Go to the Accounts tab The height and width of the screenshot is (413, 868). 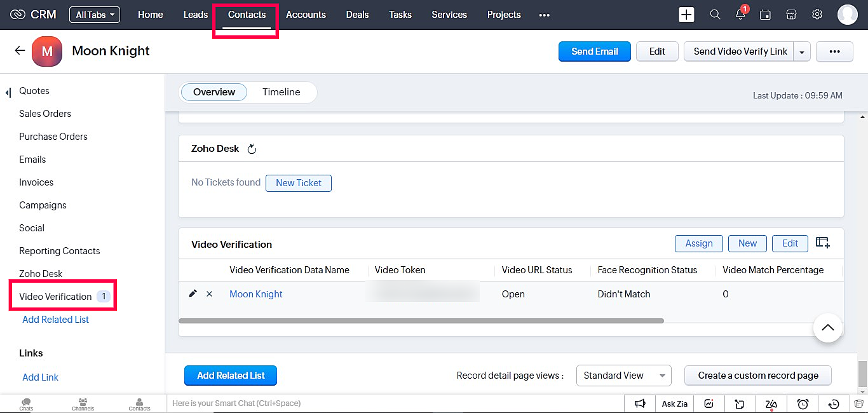306,15
